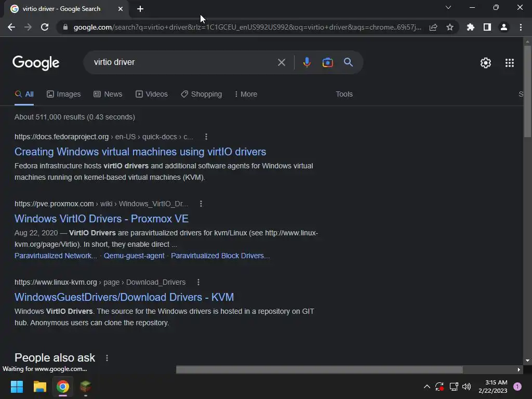Screen dimensions: 532x399
Task: Go back to the previous page
Action: coord(11,27)
